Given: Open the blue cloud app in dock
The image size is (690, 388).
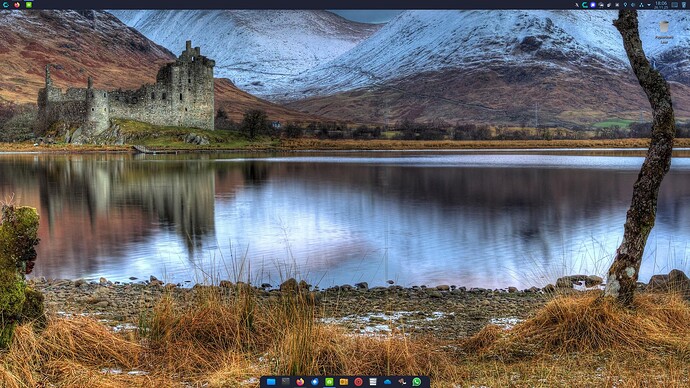Looking at the screenshot, I should coord(387,382).
